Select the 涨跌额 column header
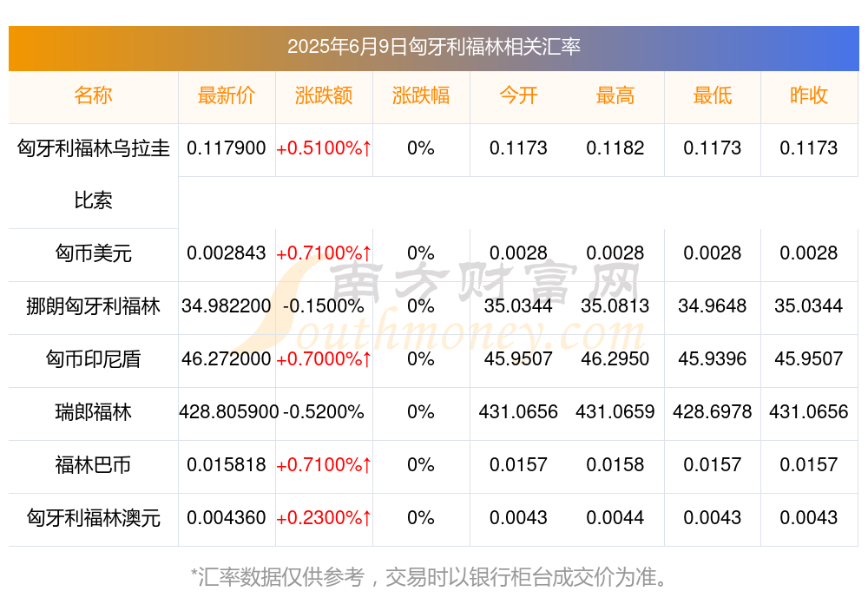Image resolution: width=868 pixels, height=604 pixels. click(x=324, y=95)
